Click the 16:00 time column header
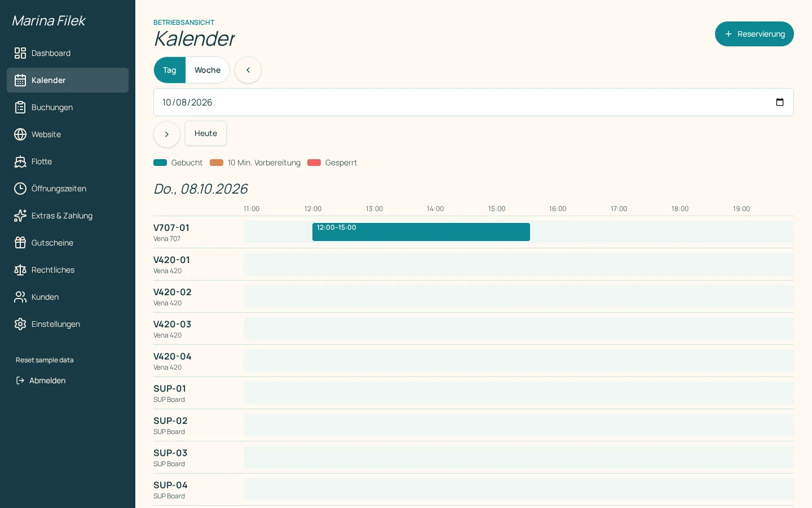 point(558,209)
